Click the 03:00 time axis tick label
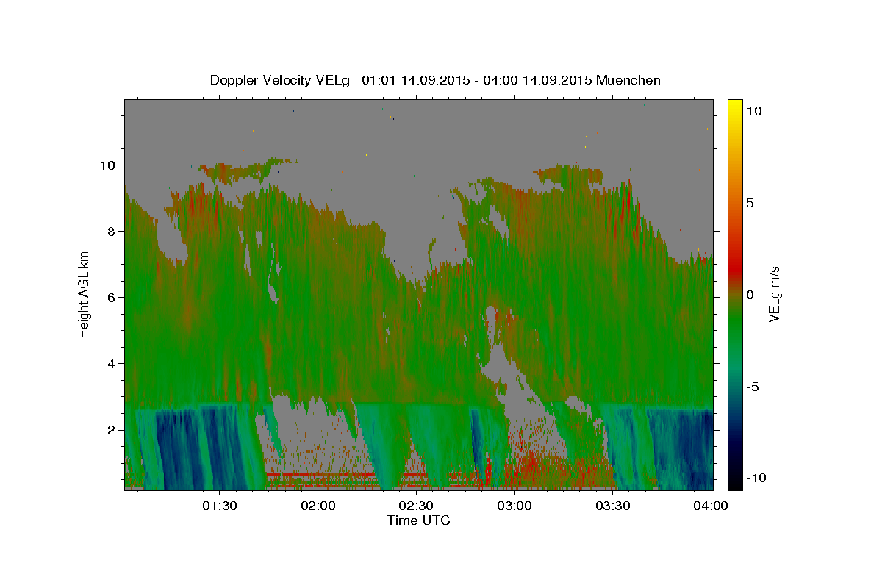Screen dimensions: 882x588 pos(514,506)
